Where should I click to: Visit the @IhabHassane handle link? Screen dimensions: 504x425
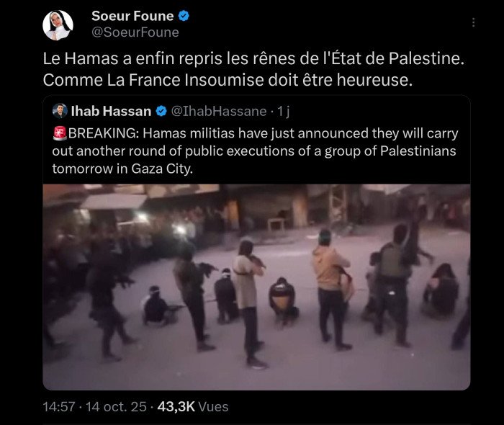[x=219, y=111]
